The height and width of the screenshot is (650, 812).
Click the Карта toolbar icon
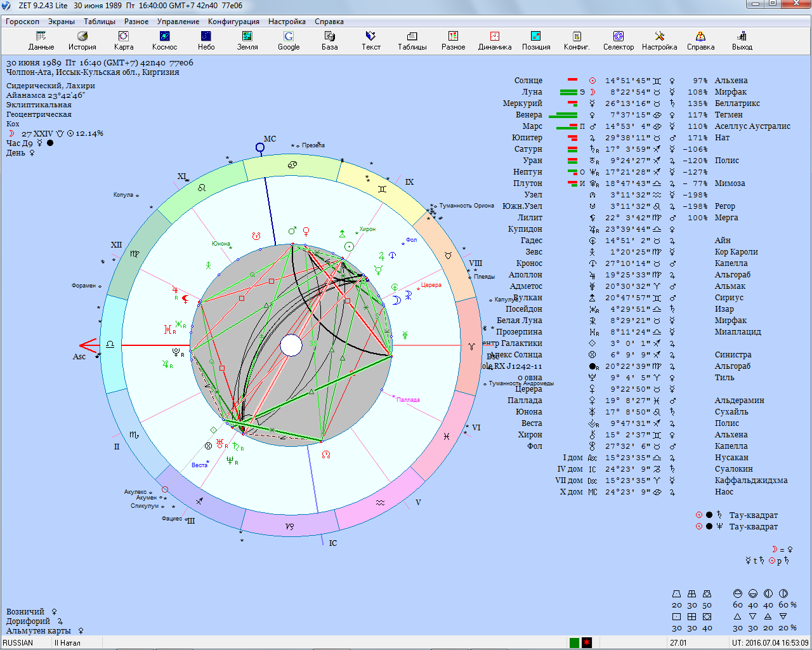tap(124, 41)
